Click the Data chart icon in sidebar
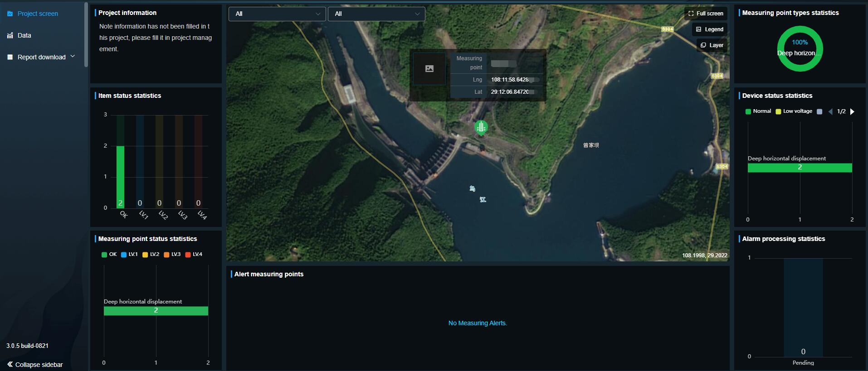868x371 pixels. (10, 35)
